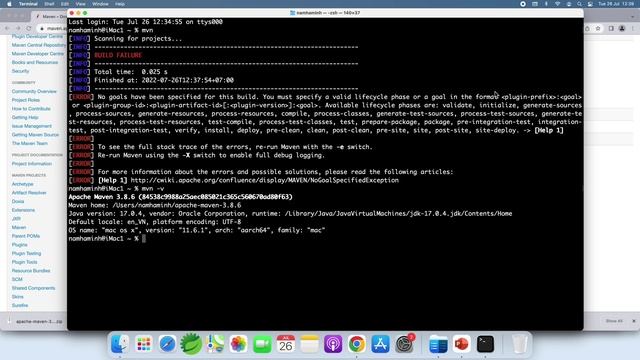Open Project Roles link
This screenshot has width=640, height=360.
coord(26,100)
